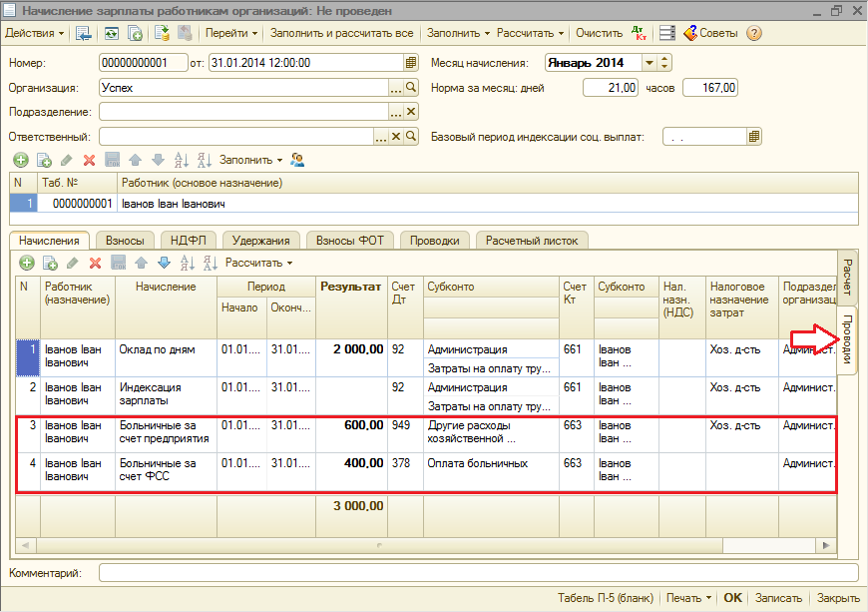Viewport: 868px width, 612px height.
Task: Click the Норма за месяц дней field
Action: [611, 88]
